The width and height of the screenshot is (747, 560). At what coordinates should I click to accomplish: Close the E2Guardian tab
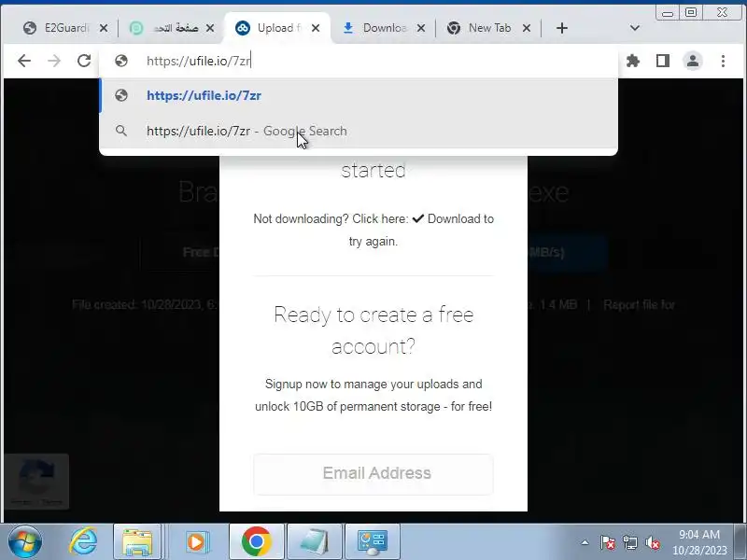click(104, 29)
